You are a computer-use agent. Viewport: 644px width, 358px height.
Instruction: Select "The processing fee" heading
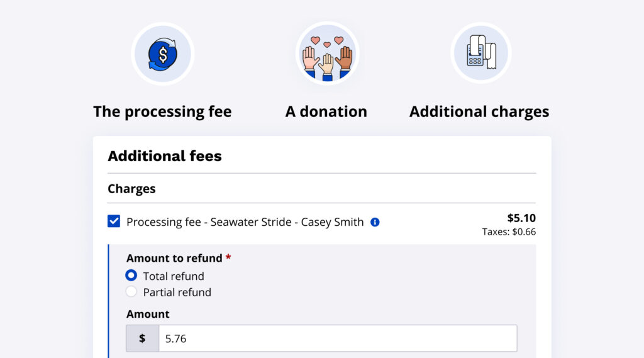tap(162, 112)
